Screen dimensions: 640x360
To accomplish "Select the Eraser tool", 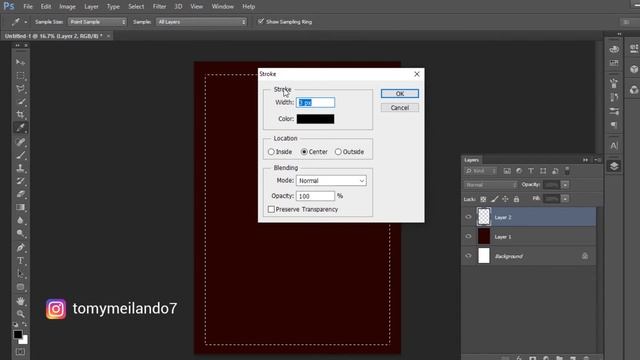I will 20,194.
